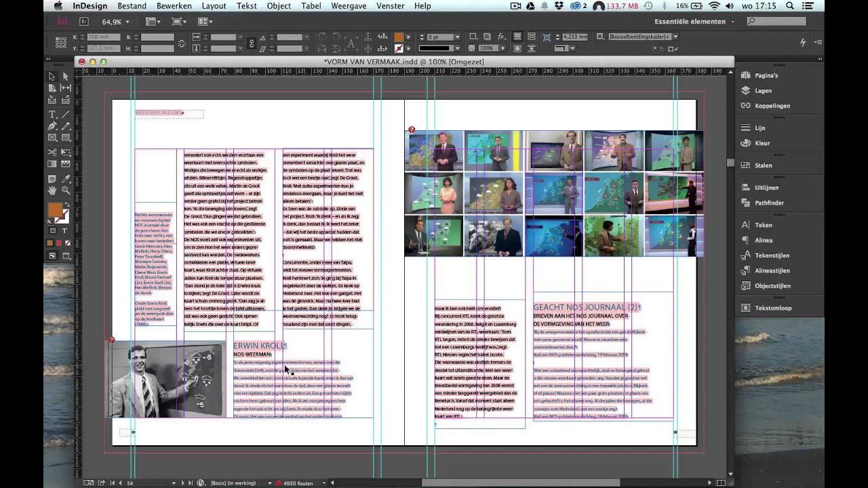868x488 pixels.
Task: Open the Tekst menu
Action: point(246,5)
